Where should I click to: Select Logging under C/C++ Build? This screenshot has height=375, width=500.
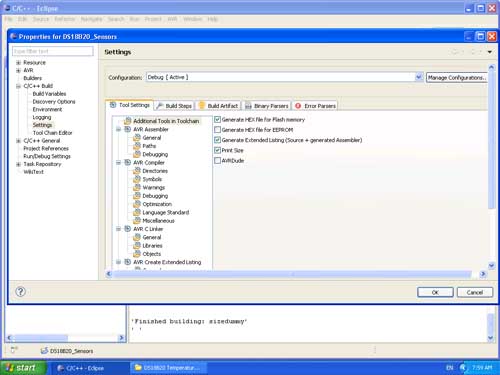click(42, 117)
